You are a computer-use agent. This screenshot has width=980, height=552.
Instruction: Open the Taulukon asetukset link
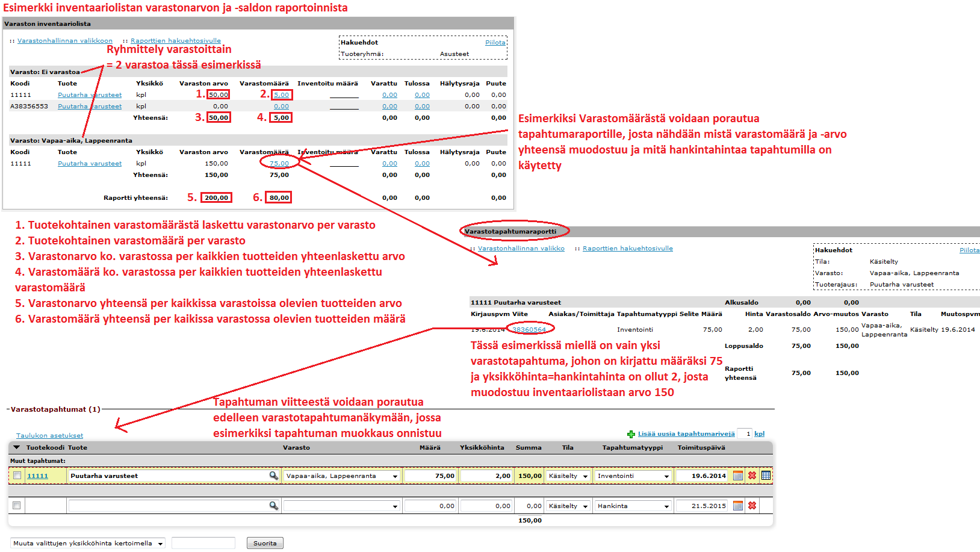pos(49,435)
